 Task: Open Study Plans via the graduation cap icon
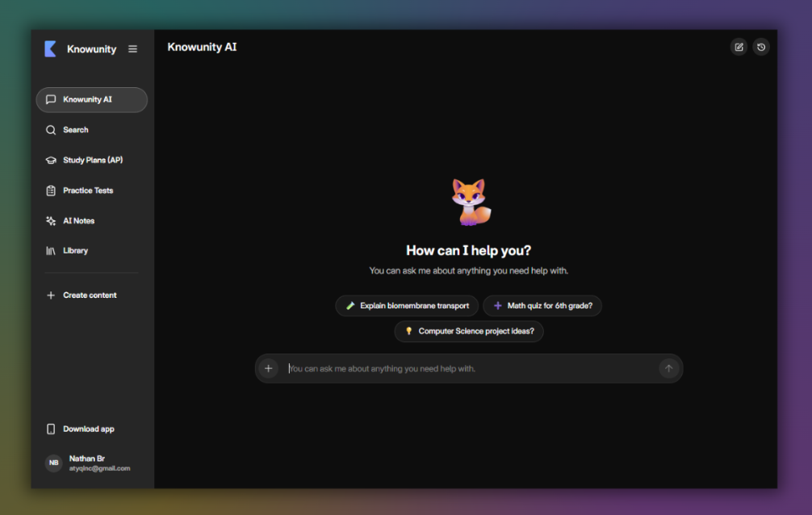click(51, 160)
